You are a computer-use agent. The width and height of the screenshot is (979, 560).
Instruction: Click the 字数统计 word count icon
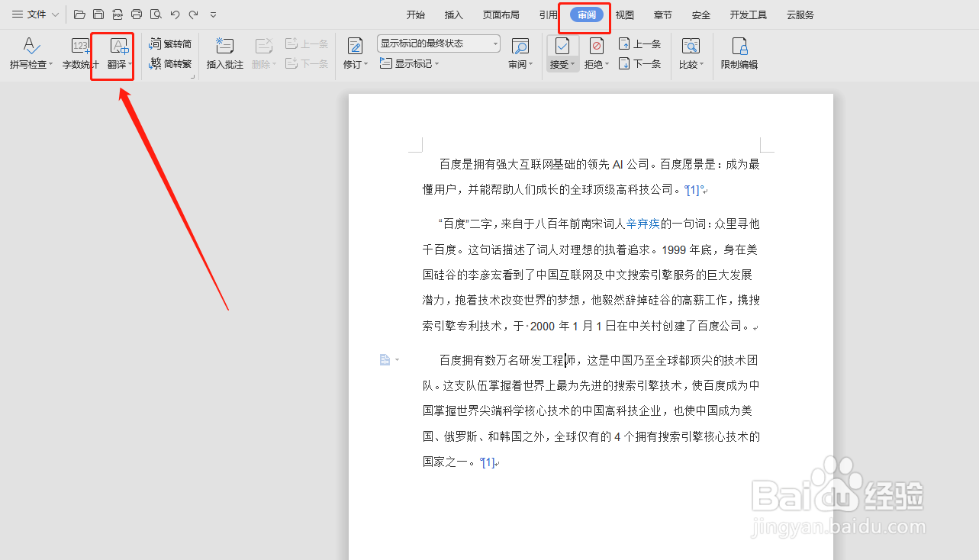coord(80,47)
